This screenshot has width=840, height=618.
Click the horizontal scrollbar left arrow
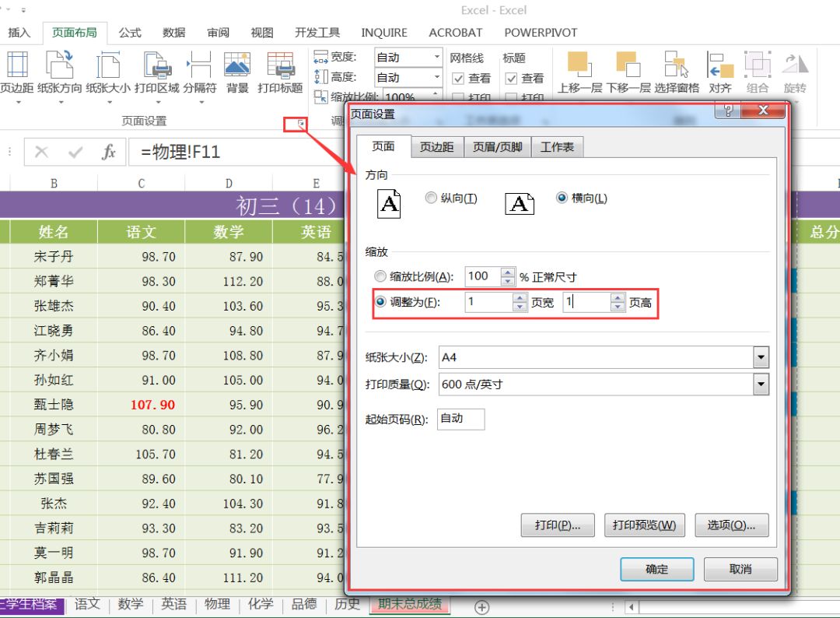tap(632, 607)
